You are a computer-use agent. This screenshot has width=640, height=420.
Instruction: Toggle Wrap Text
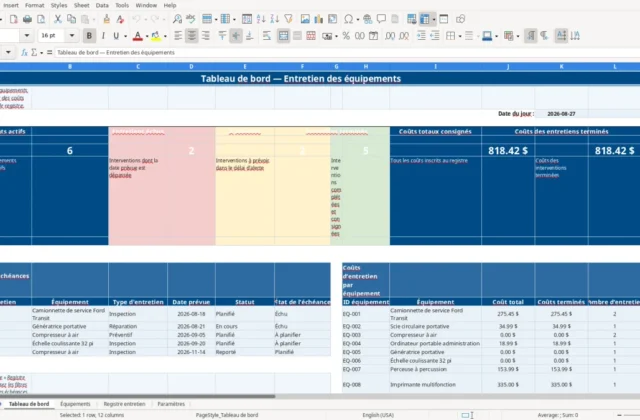267,36
